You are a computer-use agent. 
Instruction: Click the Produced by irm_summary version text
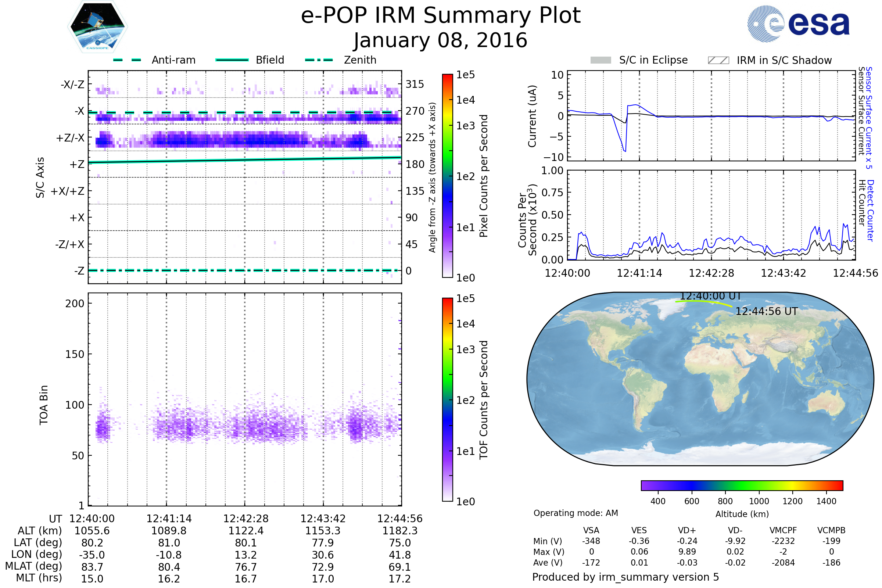coord(625,577)
